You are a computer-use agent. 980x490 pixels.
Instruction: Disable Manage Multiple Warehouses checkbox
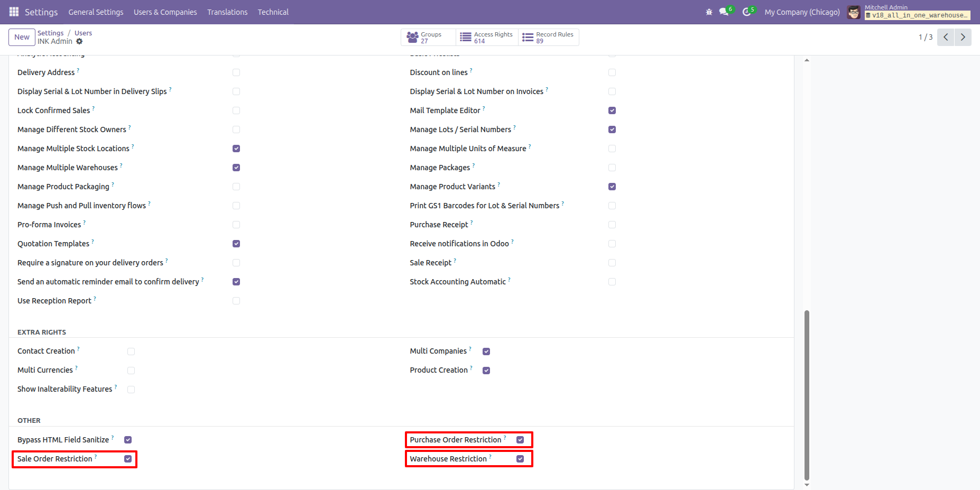[236, 168]
